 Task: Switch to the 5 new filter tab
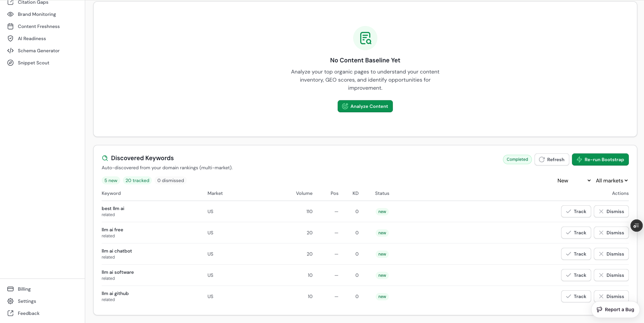[x=111, y=180]
